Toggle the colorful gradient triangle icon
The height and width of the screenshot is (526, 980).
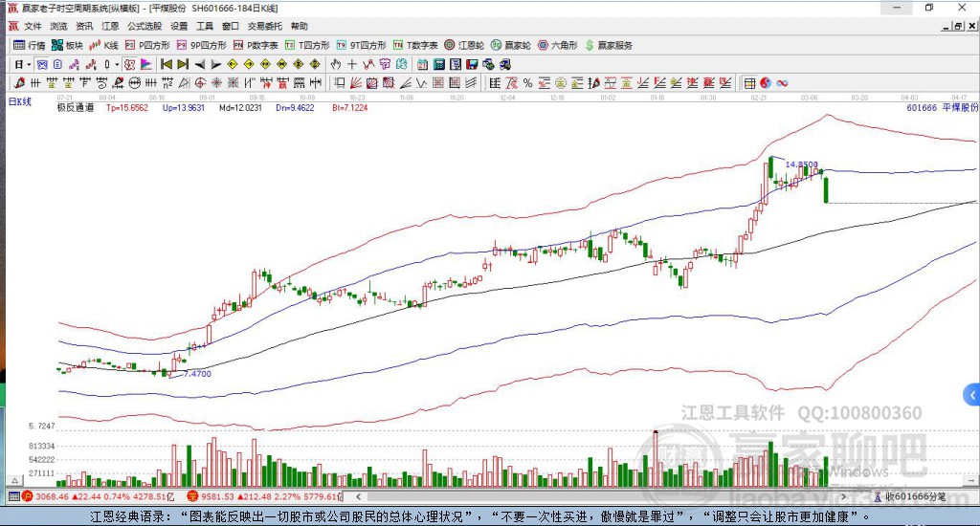[146, 64]
